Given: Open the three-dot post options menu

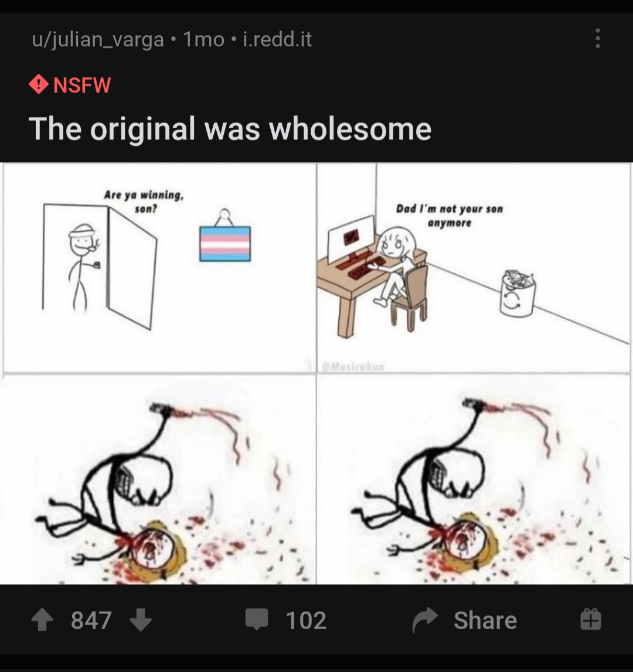Looking at the screenshot, I should [x=597, y=39].
